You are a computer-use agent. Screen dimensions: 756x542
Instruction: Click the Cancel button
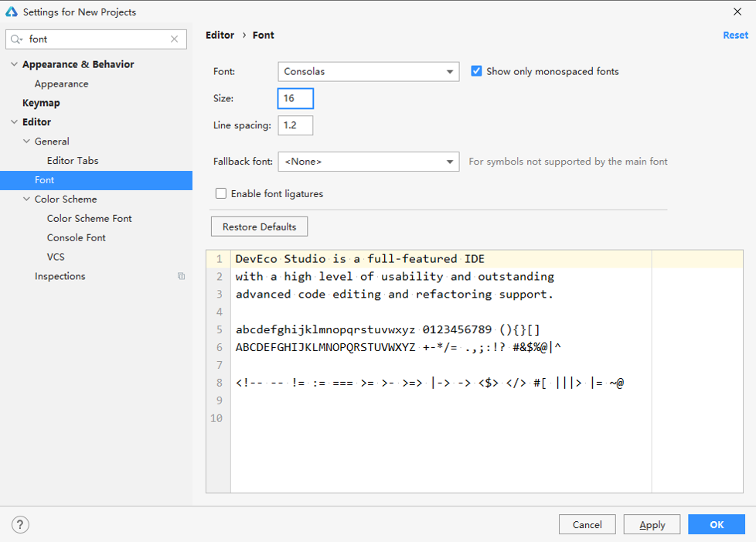pos(587,525)
